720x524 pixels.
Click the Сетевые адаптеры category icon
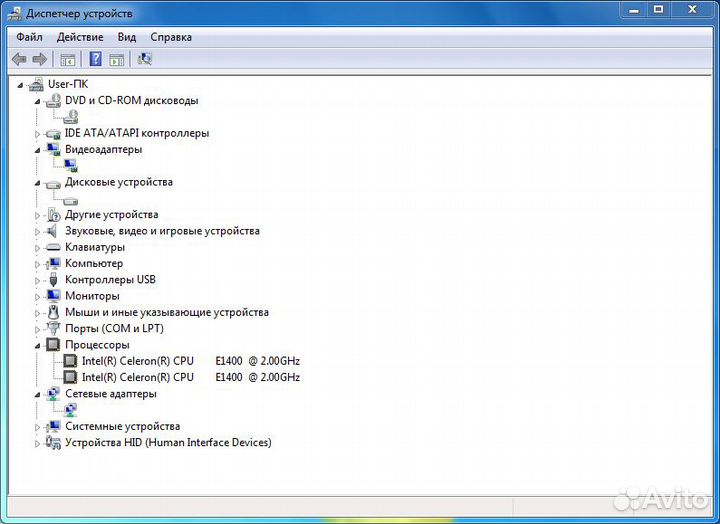53,394
